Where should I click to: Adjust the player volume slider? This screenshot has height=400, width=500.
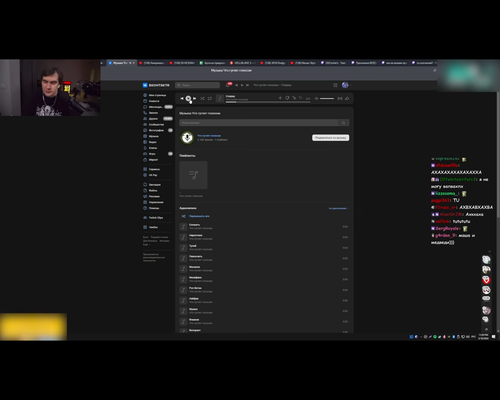[x=327, y=98]
